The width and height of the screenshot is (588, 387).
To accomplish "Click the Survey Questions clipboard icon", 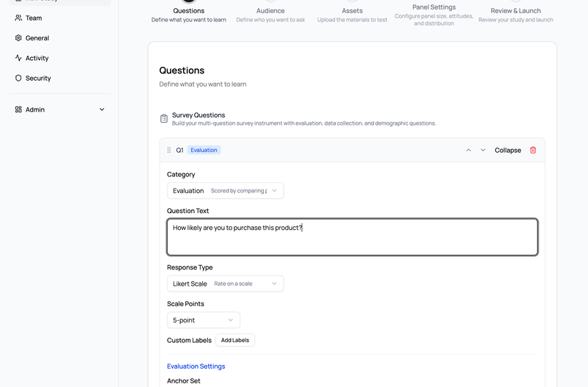I will (164, 119).
